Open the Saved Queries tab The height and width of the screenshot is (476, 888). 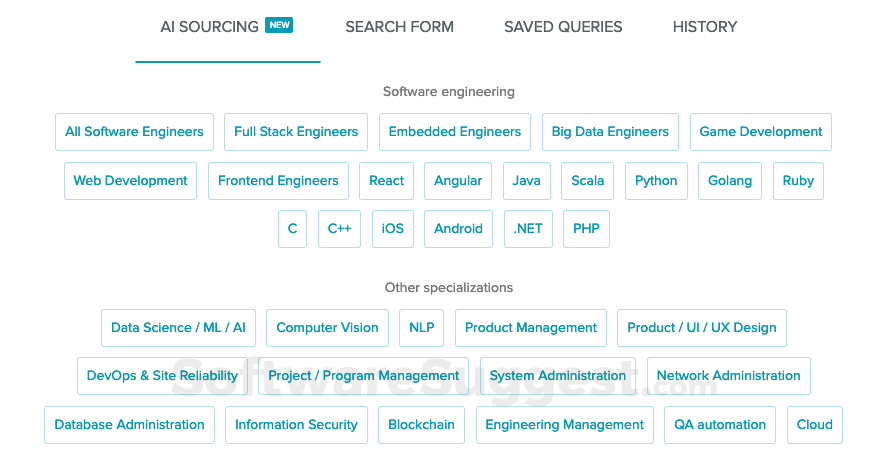click(563, 27)
